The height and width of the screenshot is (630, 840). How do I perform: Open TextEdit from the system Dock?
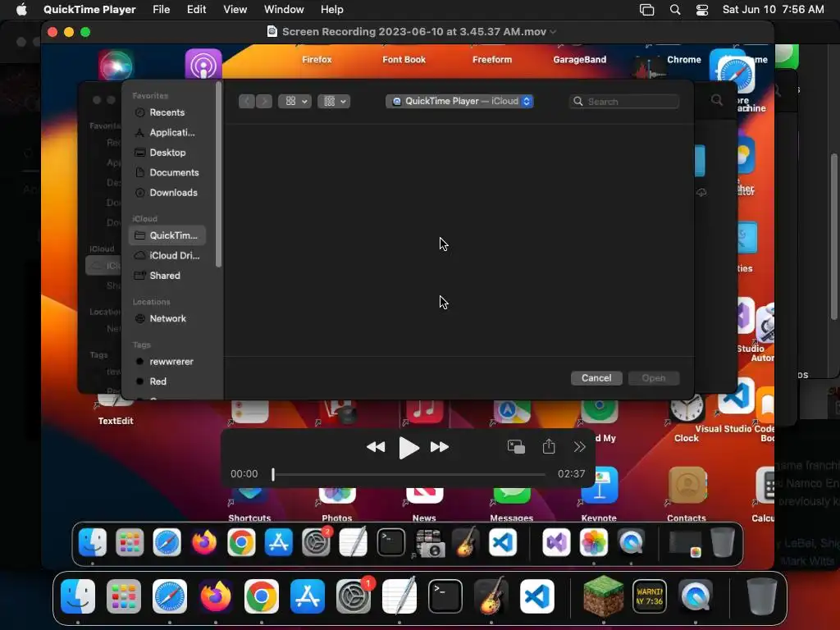[399, 596]
